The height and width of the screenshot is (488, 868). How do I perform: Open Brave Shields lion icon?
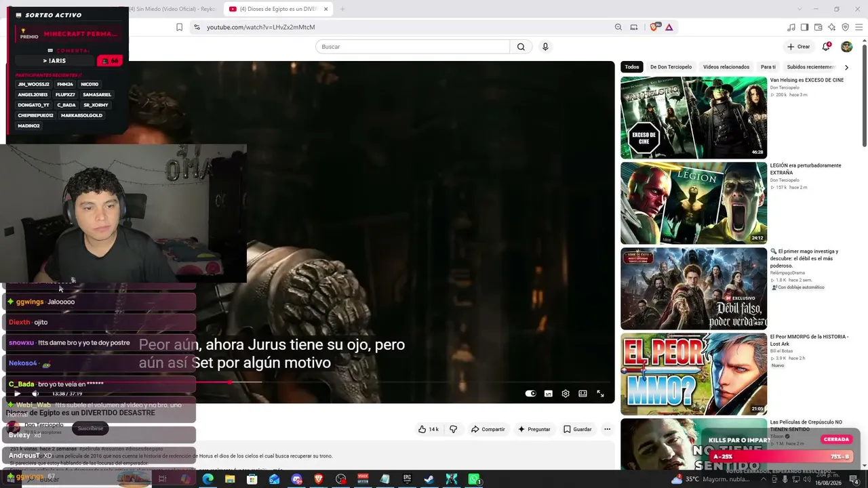click(x=654, y=27)
